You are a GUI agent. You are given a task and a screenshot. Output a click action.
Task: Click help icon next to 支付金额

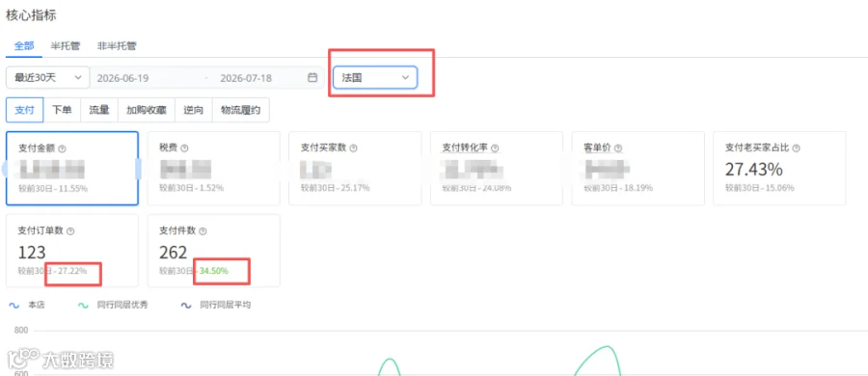pyautogui.click(x=62, y=148)
